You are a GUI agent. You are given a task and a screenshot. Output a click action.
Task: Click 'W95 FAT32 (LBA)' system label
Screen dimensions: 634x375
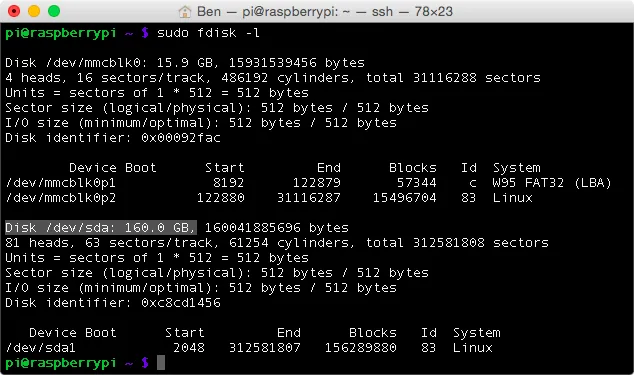[552, 183]
